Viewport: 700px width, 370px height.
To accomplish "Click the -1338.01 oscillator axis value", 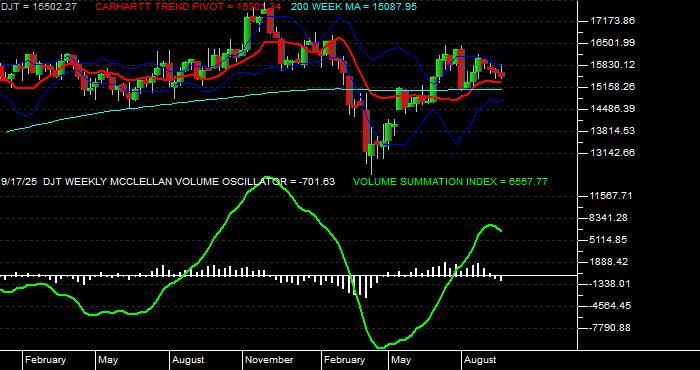I will pos(610,284).
